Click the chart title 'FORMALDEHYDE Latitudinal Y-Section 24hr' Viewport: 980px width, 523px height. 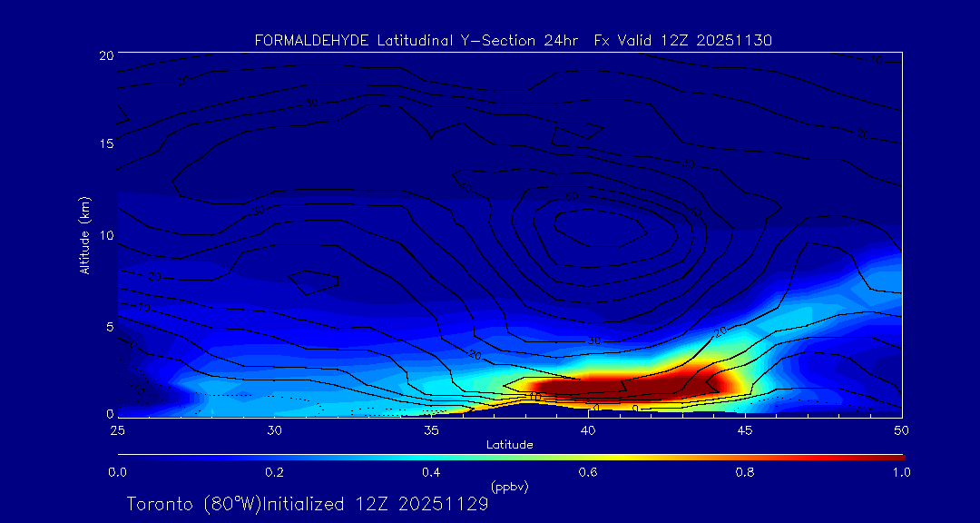[416, 41]
